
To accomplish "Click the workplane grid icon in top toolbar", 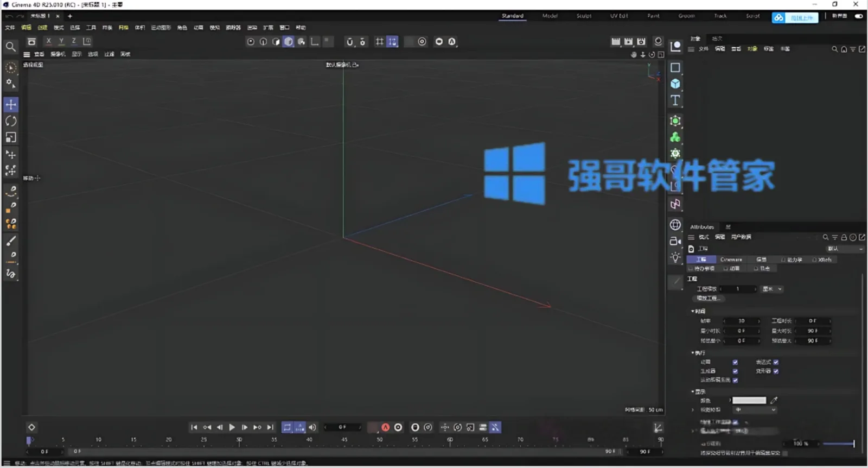I will tap(380, 42).
